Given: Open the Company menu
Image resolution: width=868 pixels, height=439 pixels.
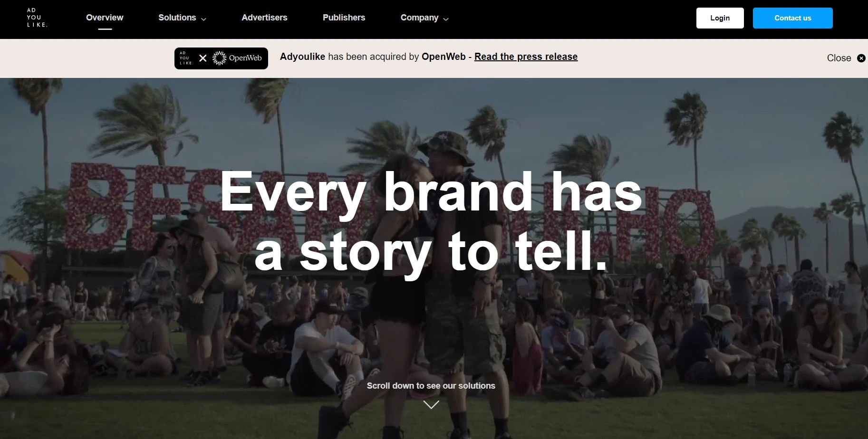Looking at the screenshot, I should pos(424,18).
